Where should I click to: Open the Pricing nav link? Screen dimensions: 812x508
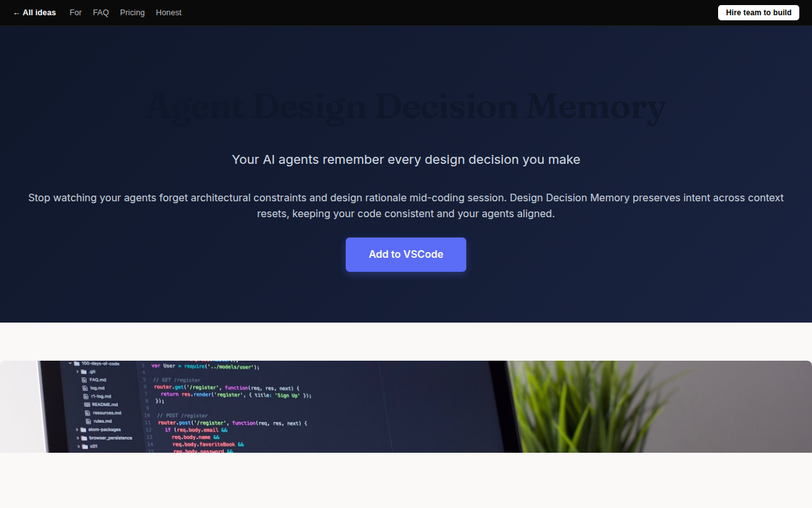click(133, 13)
